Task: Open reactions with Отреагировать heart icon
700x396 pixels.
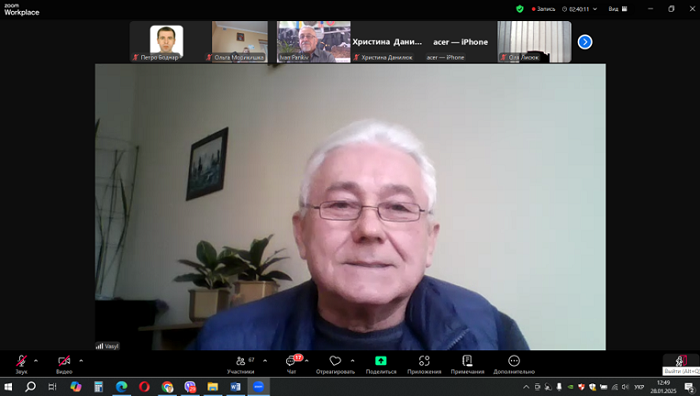Action: 335,364
